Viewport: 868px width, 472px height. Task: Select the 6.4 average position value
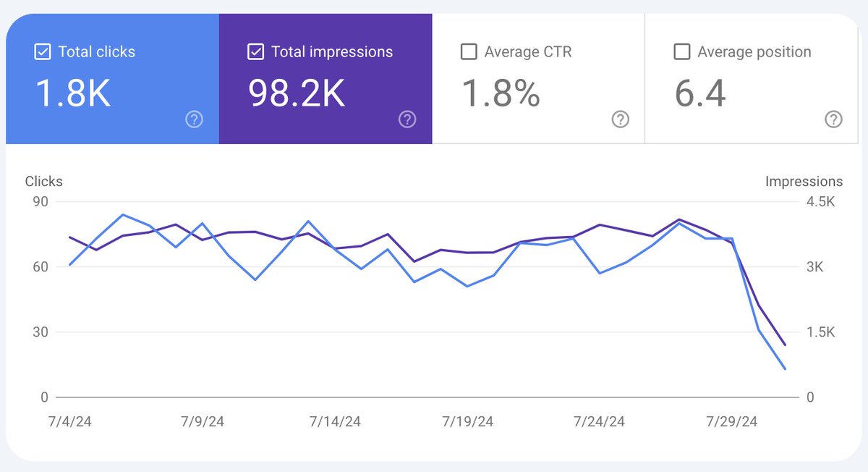click(x=700, y=93)
